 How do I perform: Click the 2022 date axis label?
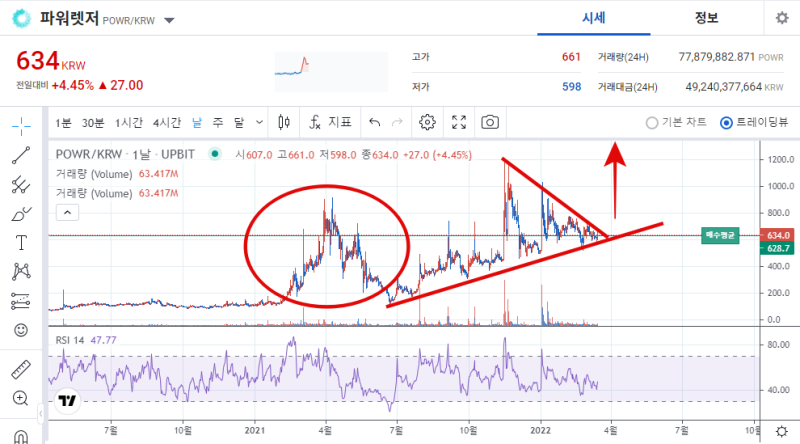click(x=540, y=430)
